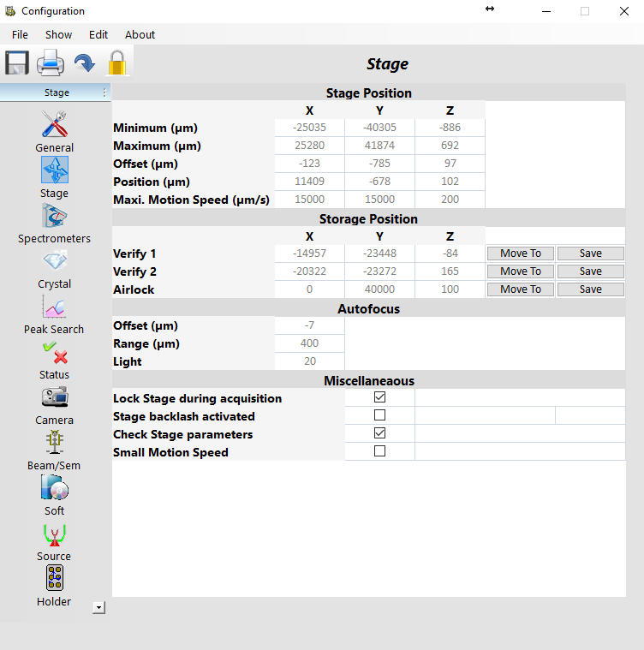
Task: Open the Stage panel header options
Action: tap(104, 92)
